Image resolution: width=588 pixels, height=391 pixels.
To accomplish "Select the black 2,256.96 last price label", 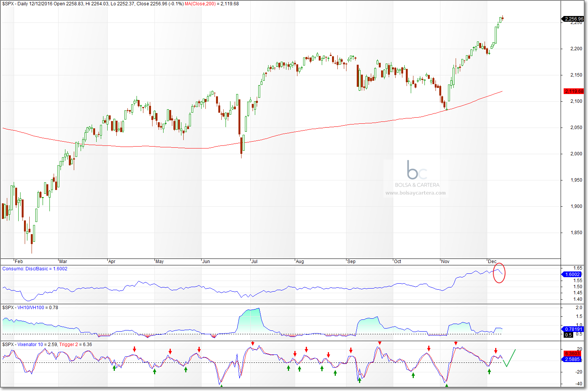I will tap(573, 19).
